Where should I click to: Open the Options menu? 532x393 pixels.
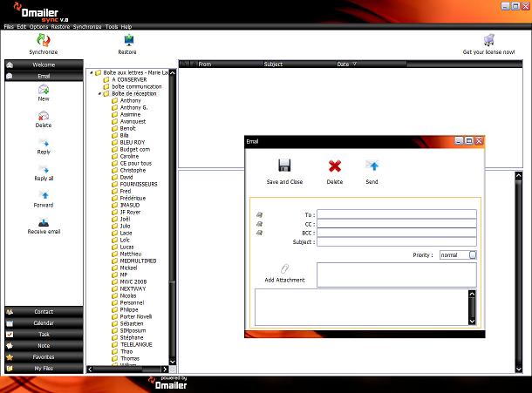[38, 26]
